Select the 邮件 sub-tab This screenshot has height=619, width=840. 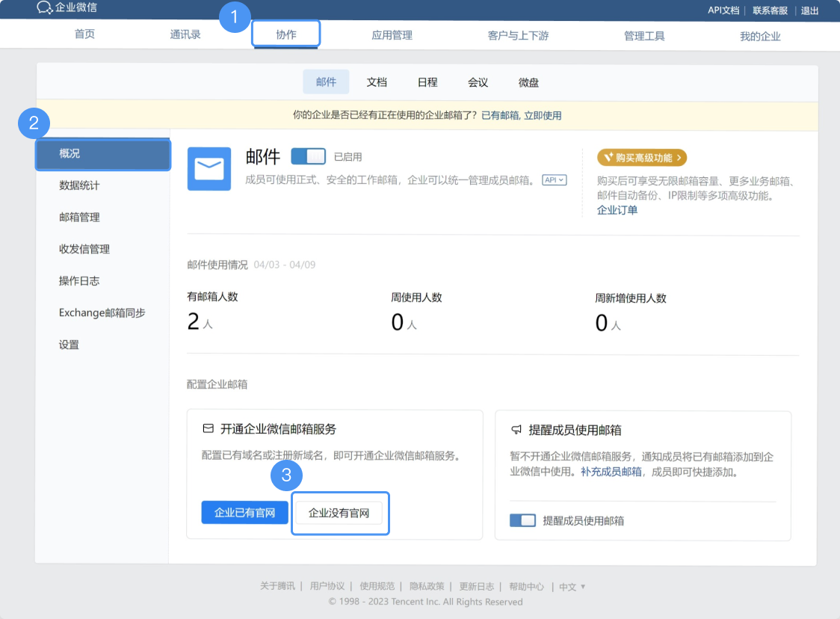pyautogui.click(x=326, y=82)
